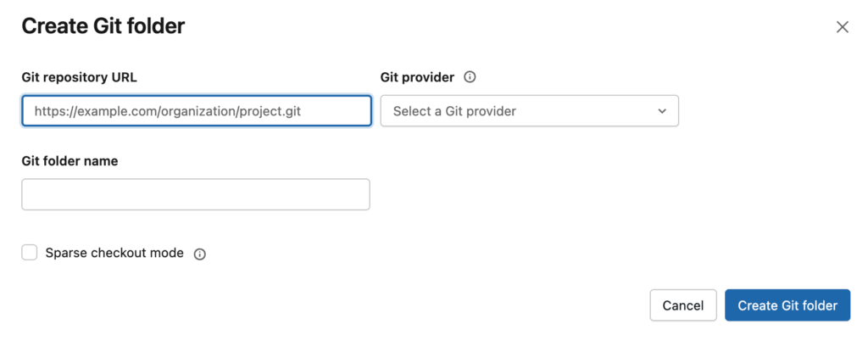Enable the Sparse checkout mode checkbox

click(x=30, y=253)
